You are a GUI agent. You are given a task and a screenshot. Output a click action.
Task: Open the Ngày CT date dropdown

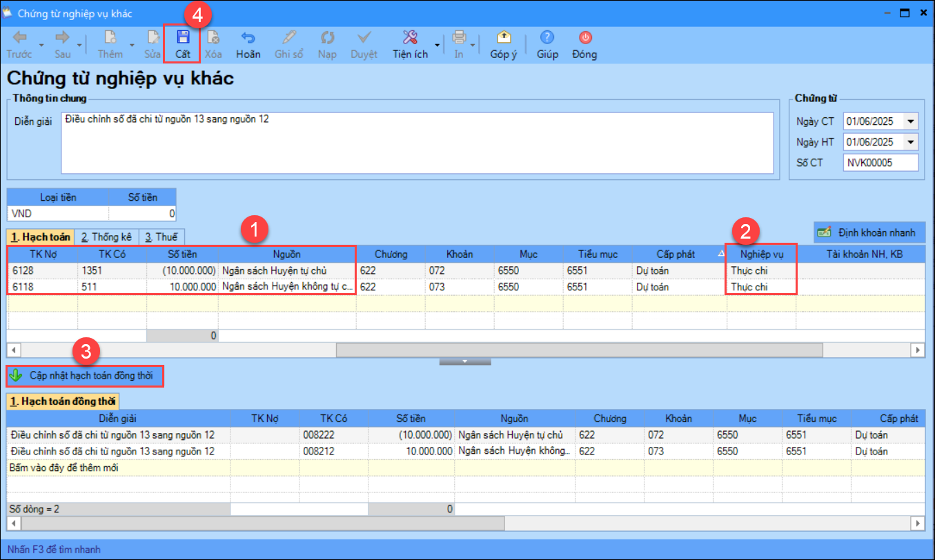tap(912, 121)
